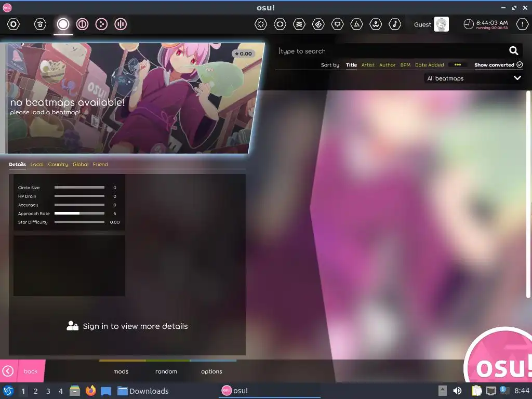
Task: Open the toolbar icon right of chat
Action: pos(356,24)
